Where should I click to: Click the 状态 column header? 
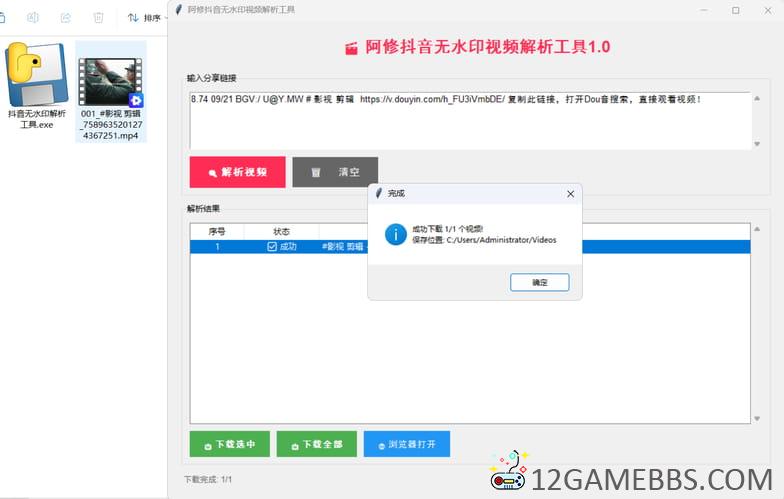coord(282,232)
